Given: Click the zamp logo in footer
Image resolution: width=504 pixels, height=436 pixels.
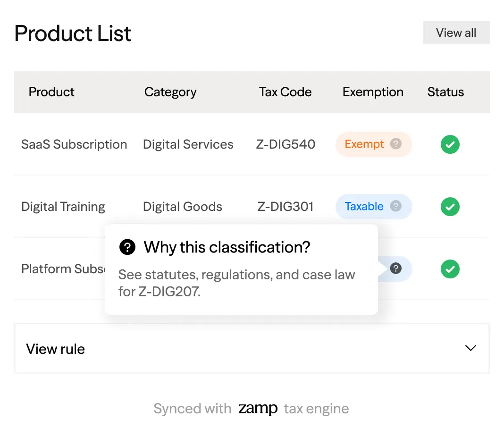Looking at the screenshot, I should (258, 409).
